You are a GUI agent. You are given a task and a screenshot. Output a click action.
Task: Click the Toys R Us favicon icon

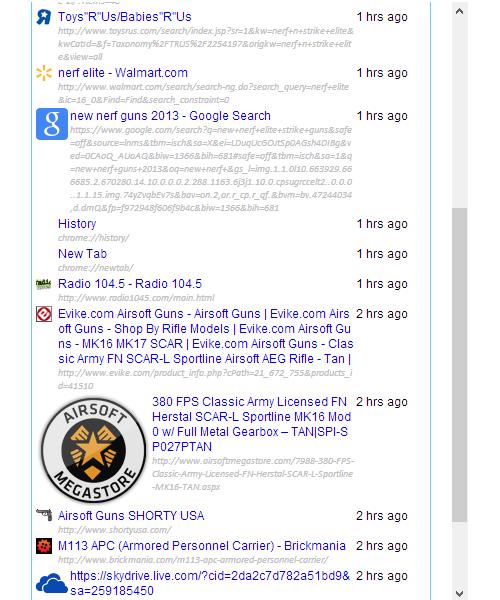(x=44, y=17)
